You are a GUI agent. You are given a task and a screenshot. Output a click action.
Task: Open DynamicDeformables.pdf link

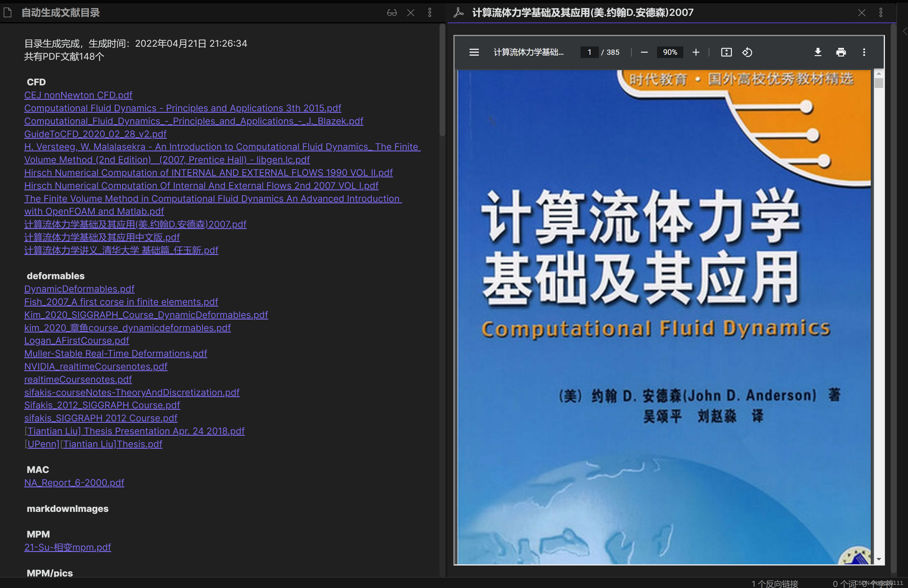coord(79,289)
